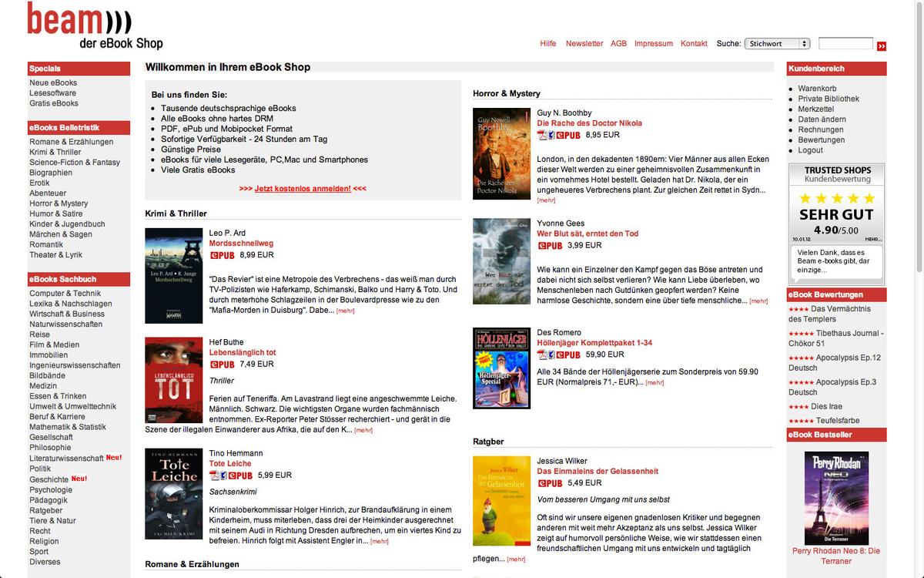
Task: Click the 'Jetzt kostenlos anmelden!' link
Action: (x=303, y=189)
